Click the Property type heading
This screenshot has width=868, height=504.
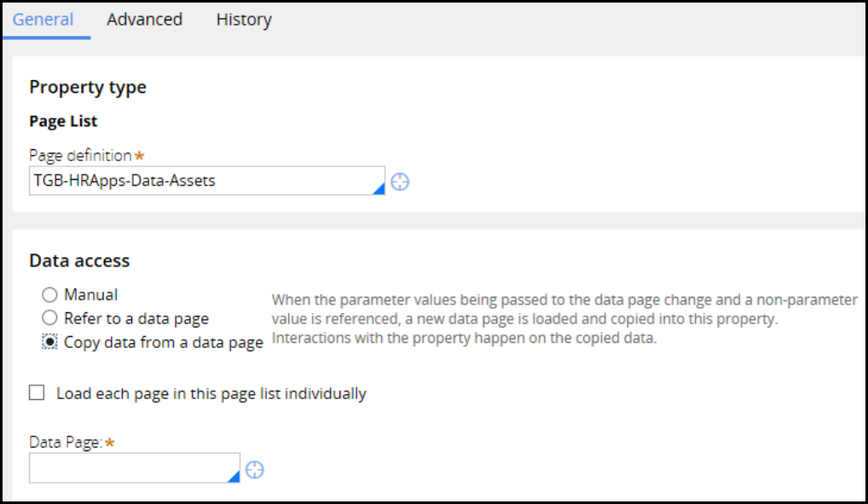point(88,87)
